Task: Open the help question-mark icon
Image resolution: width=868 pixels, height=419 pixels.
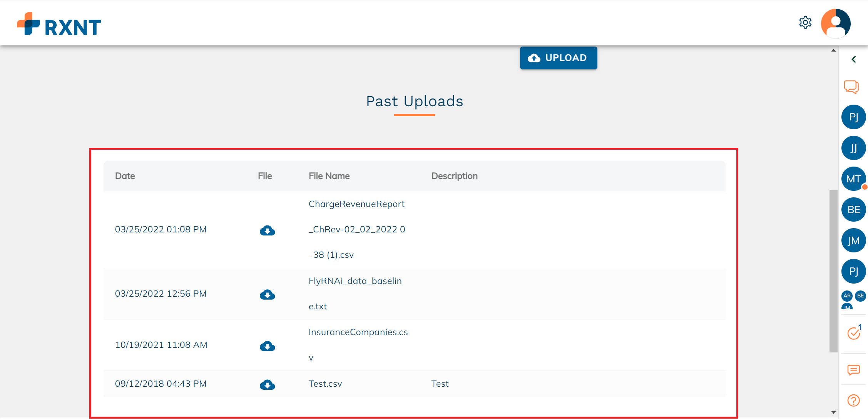Action: [x=853, y=400]
